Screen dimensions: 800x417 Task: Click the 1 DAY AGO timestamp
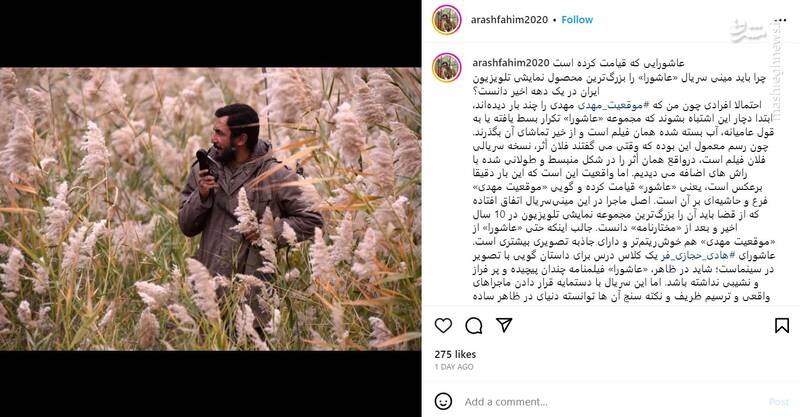[454, 367]
